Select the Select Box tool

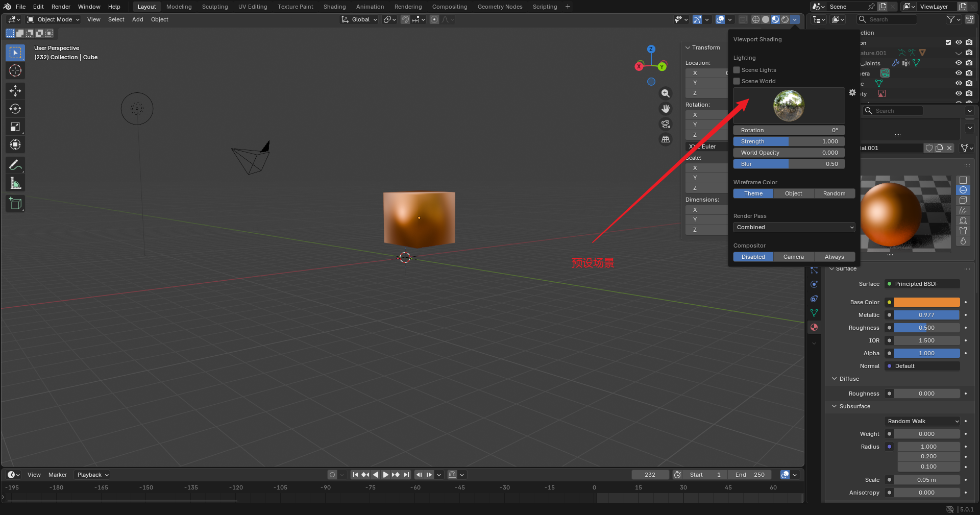click(x=15, y=53)
